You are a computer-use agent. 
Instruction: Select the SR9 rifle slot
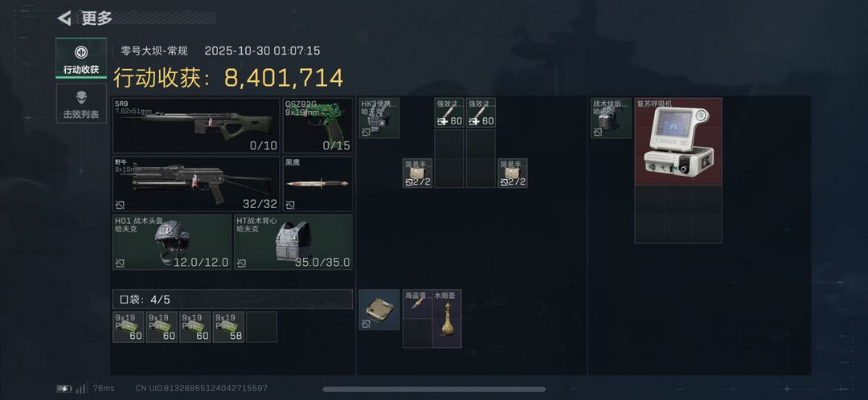coord(196,125)
